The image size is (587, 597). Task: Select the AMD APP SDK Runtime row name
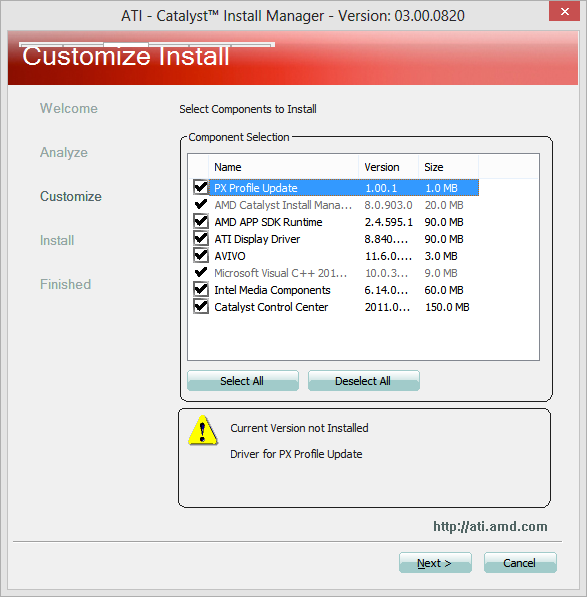coord(268,222)
